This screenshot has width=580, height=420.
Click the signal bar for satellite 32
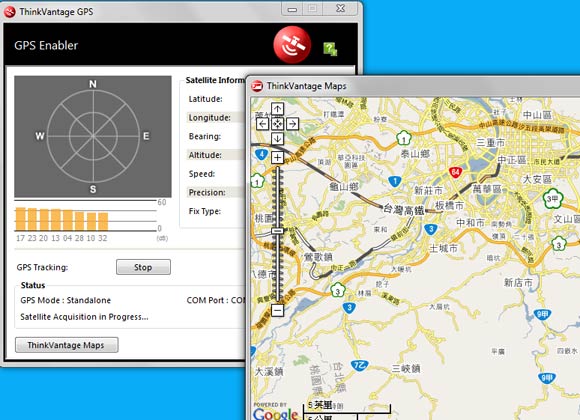(103, 221)
